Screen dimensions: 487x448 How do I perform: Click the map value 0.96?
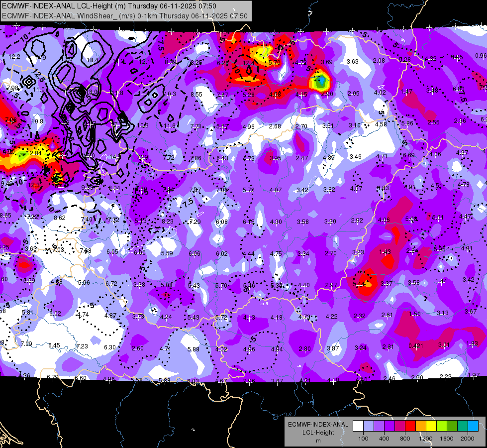pyautogui.click(x=481, y=56)
